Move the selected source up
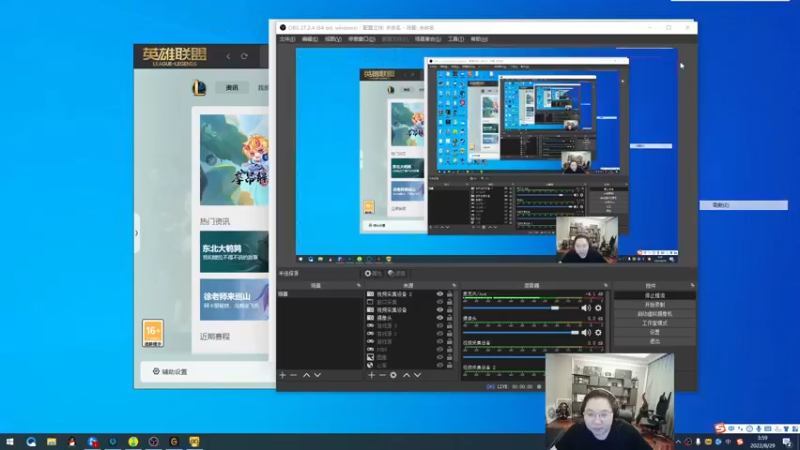The image size is (800, 450). point(407,375)
